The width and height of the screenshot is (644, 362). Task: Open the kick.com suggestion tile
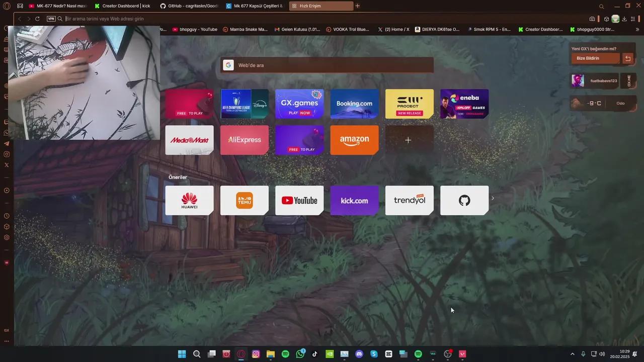(354, 201)
